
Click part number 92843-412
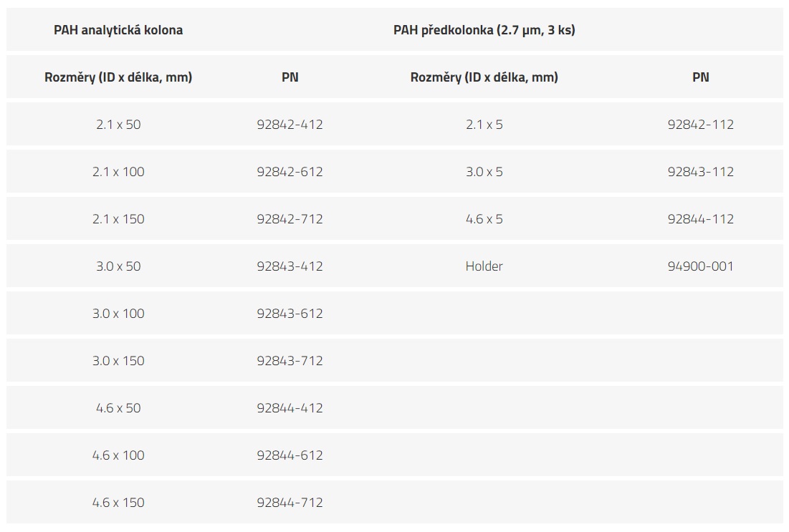290,266
